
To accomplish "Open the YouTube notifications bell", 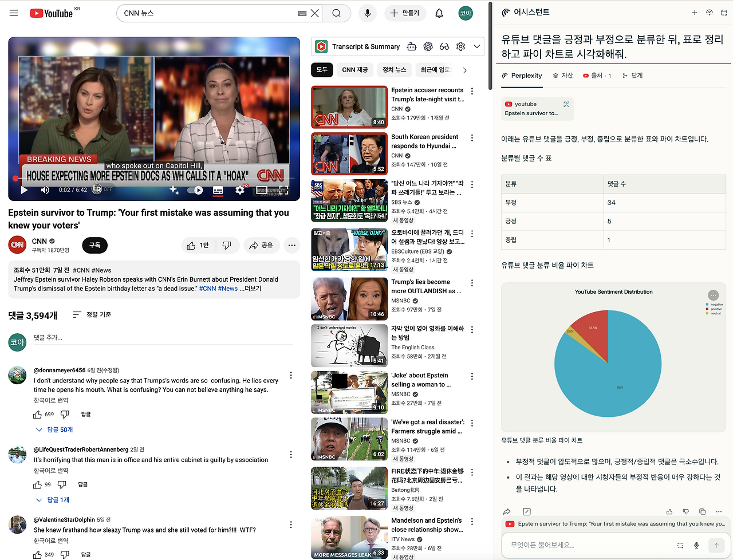I will click(439, 13).
